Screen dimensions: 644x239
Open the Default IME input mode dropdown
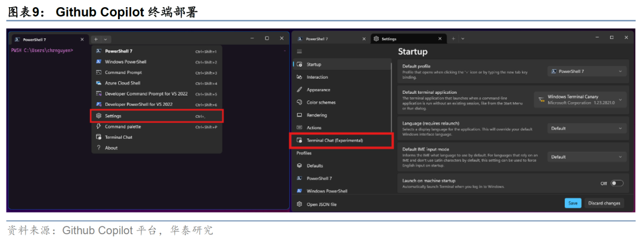tap(587, 157)
